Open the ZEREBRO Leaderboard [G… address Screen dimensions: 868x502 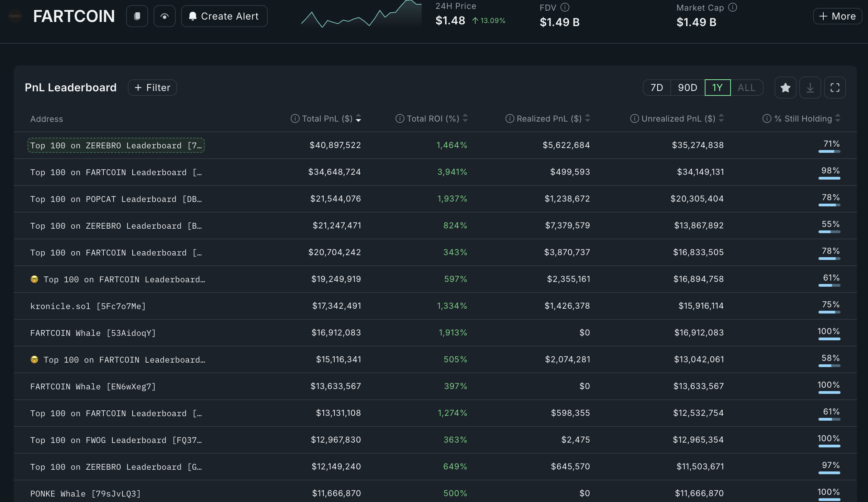[x=116, y=467]
